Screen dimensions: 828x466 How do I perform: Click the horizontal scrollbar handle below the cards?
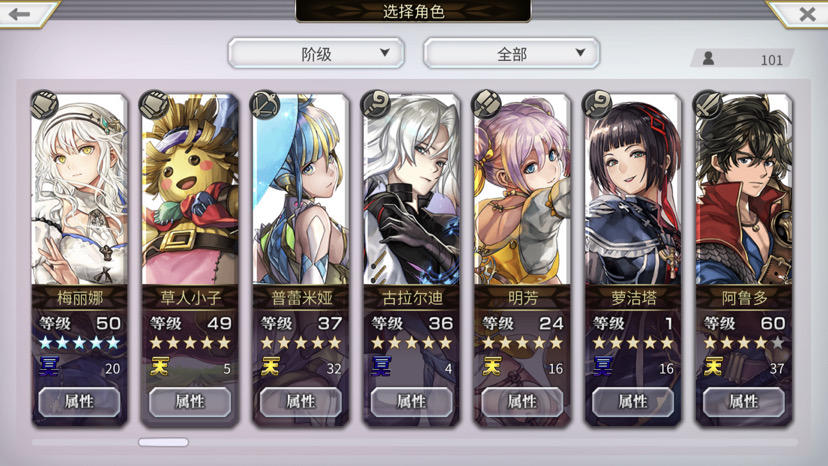coord(163,442)
